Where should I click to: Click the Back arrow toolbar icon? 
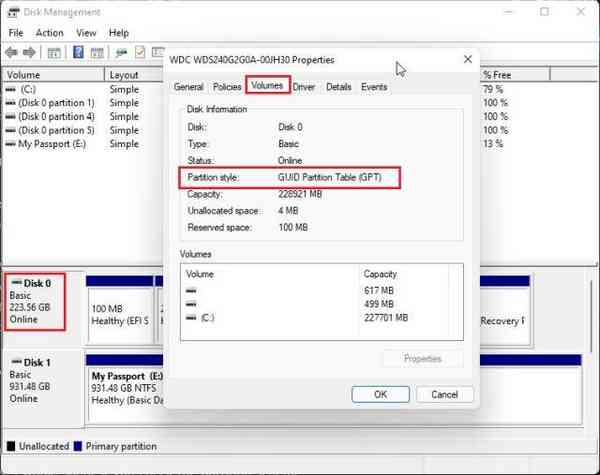(13, 52)
